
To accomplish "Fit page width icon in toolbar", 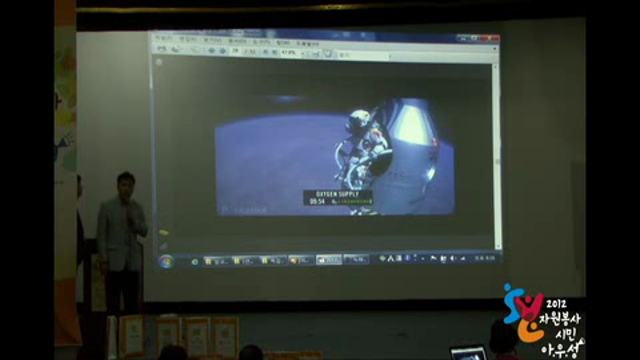I will tap(316, 53).
